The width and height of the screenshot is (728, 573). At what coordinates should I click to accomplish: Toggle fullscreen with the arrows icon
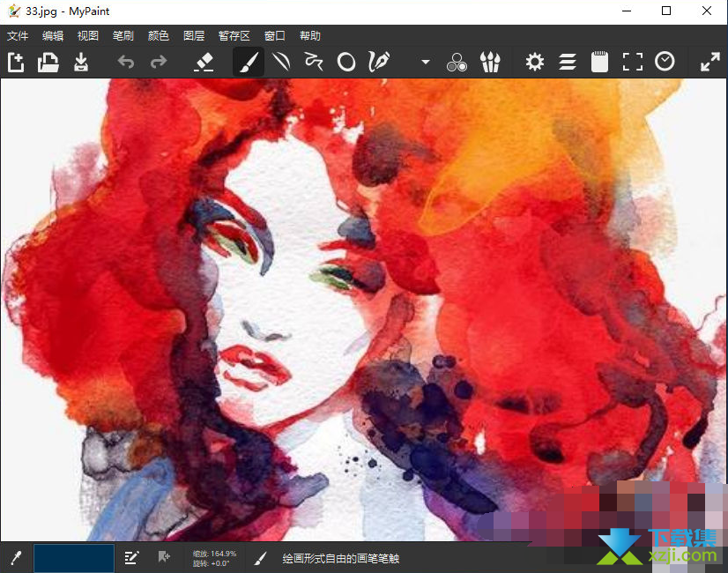coord(710,62)
